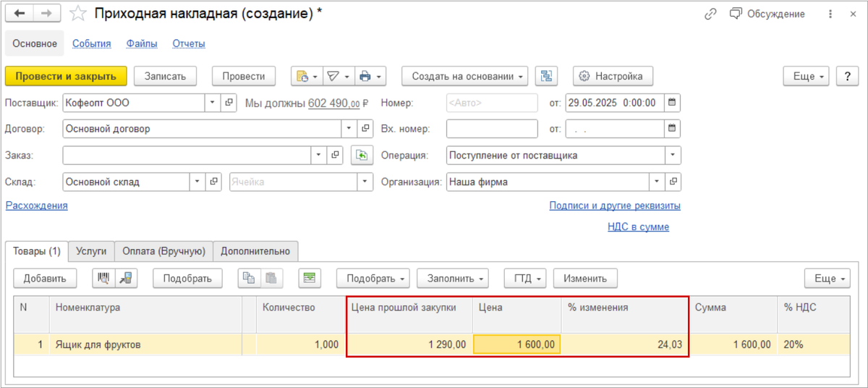868x388 pixels.
Task: Open document structure icon beside Создать на основании
Action: click(546, 76)
